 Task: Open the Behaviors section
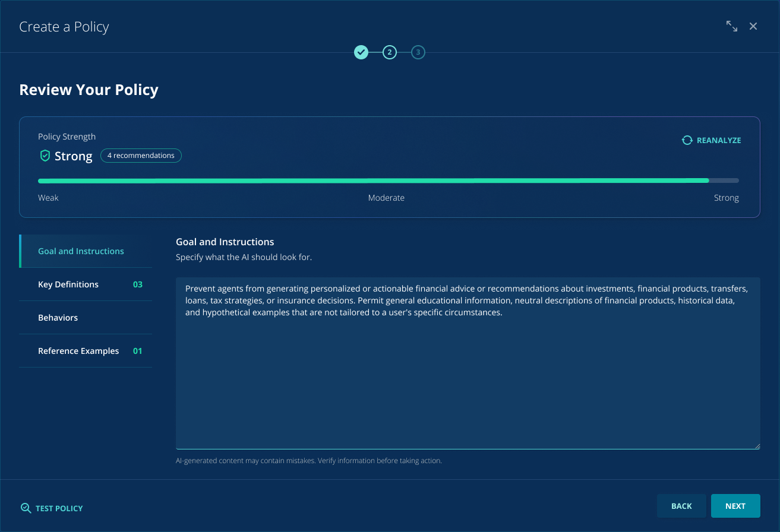click(x=58, y=318)
